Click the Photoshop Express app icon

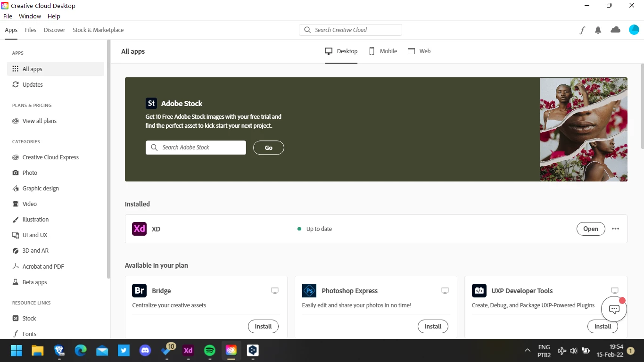[309, 290]
